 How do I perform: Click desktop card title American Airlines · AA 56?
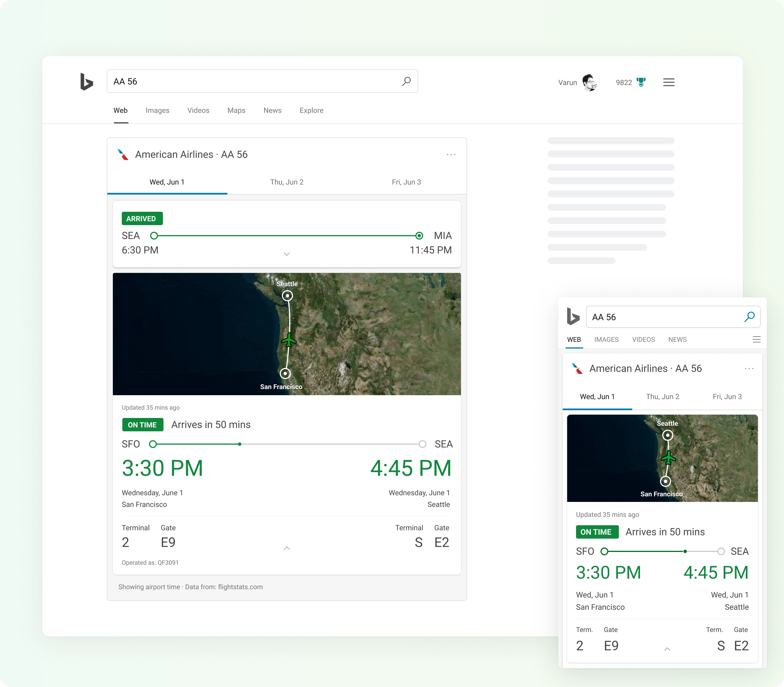click(x=191, y=155)
